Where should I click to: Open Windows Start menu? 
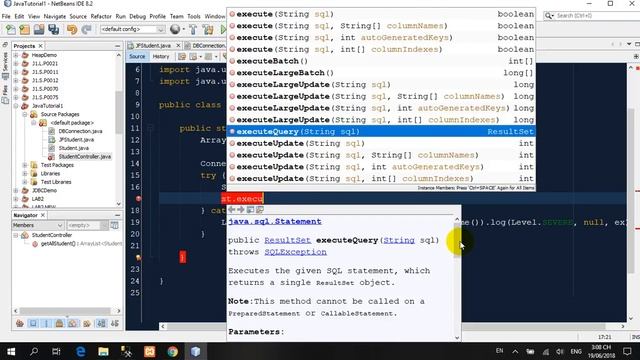click(x=11, y=351)
